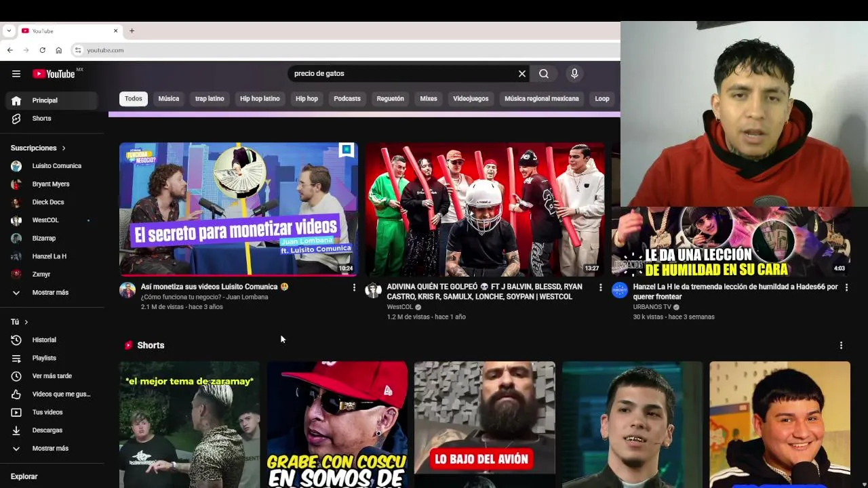
Task: Open the Zxmyr subscription
Action: point(52,274)
